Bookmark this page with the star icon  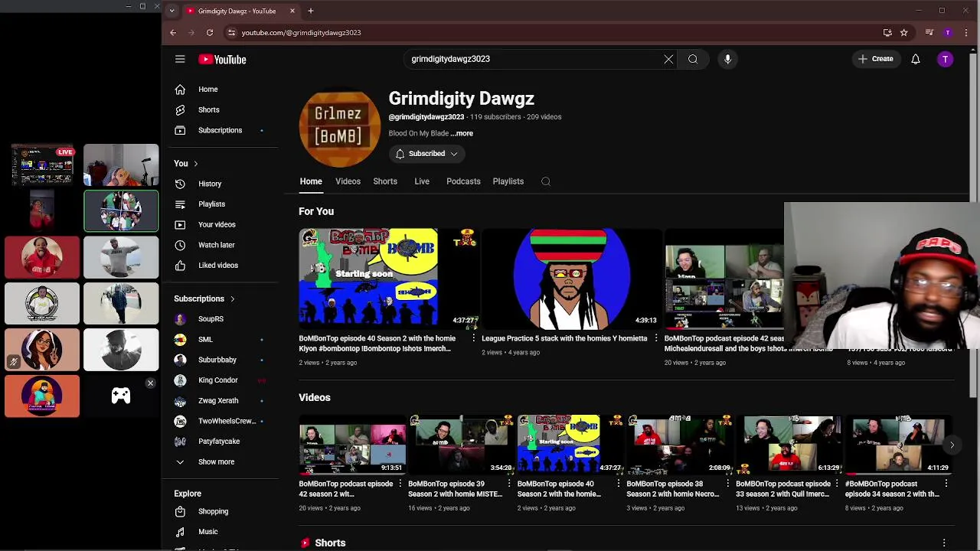(x=903, y=32)
